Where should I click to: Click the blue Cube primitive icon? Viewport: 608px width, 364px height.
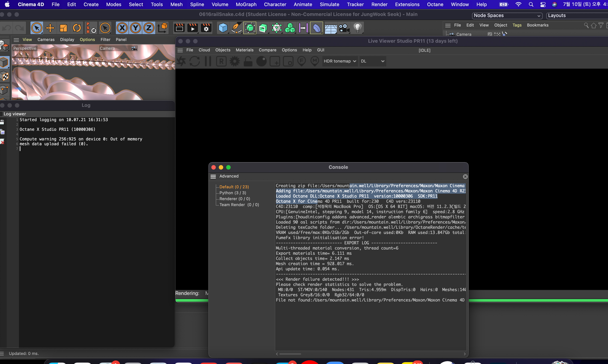pyautogui.click(x=223, y=28)
